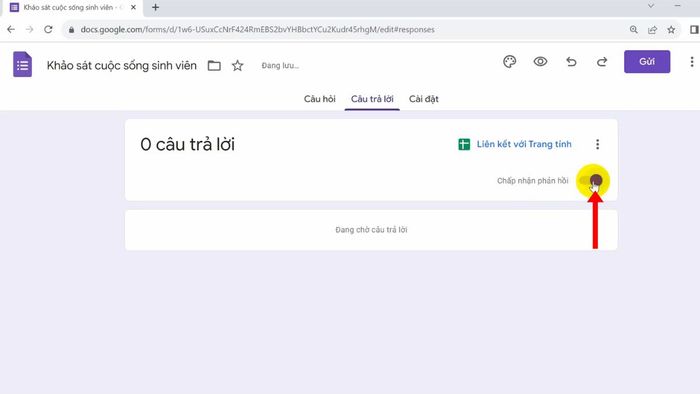Open the form's more options menu
The image size is (700, 394).
[x=692, y=62]
